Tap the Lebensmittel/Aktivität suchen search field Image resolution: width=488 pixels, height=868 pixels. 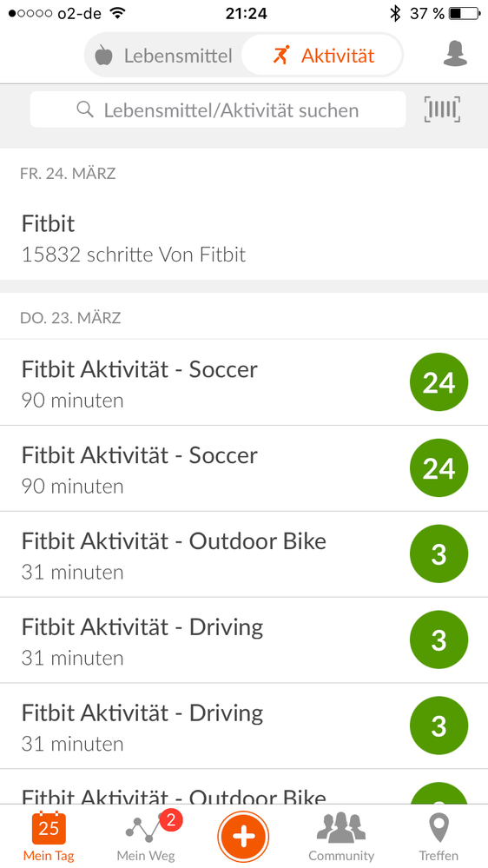[x=217, y=109]
